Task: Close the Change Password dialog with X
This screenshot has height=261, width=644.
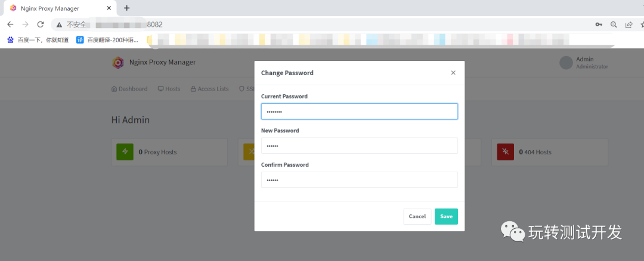Action: 453,73
